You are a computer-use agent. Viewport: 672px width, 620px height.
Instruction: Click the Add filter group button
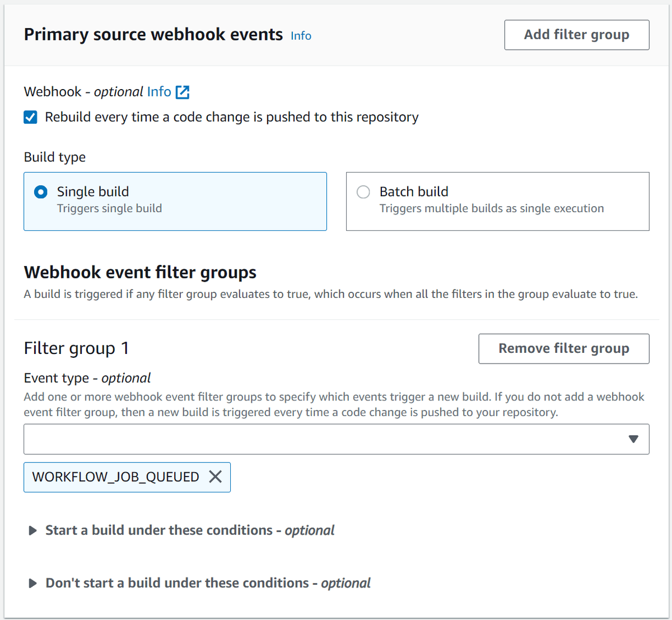tap(576, 35)
